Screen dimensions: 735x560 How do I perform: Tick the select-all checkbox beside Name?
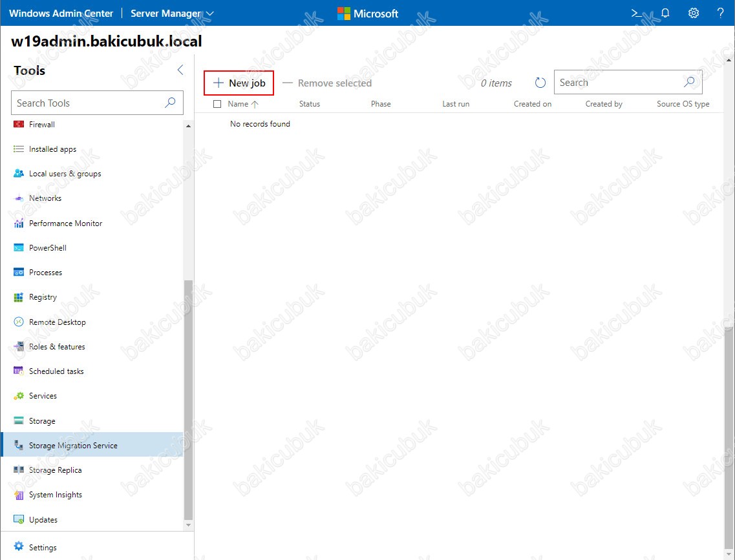tap(217, 104)
